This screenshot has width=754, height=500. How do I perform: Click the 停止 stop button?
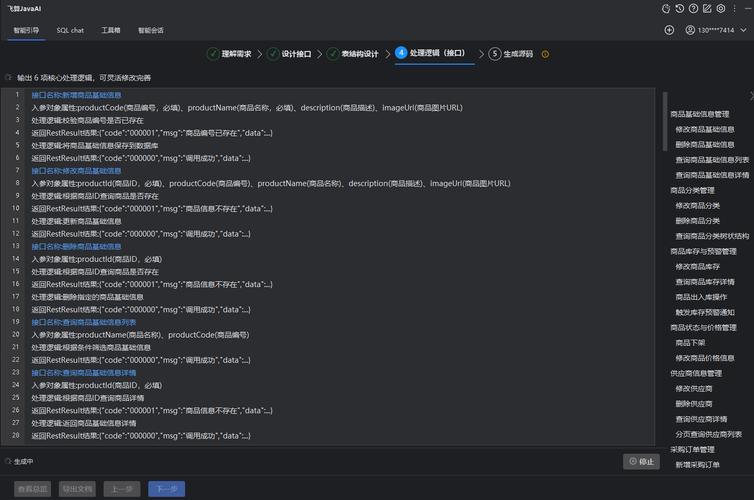pos(641,462)
